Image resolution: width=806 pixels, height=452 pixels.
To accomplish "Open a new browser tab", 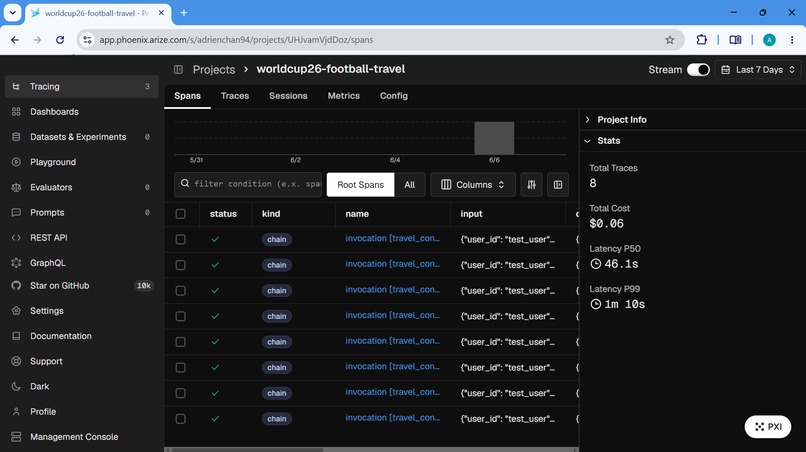I will point(184,13).
